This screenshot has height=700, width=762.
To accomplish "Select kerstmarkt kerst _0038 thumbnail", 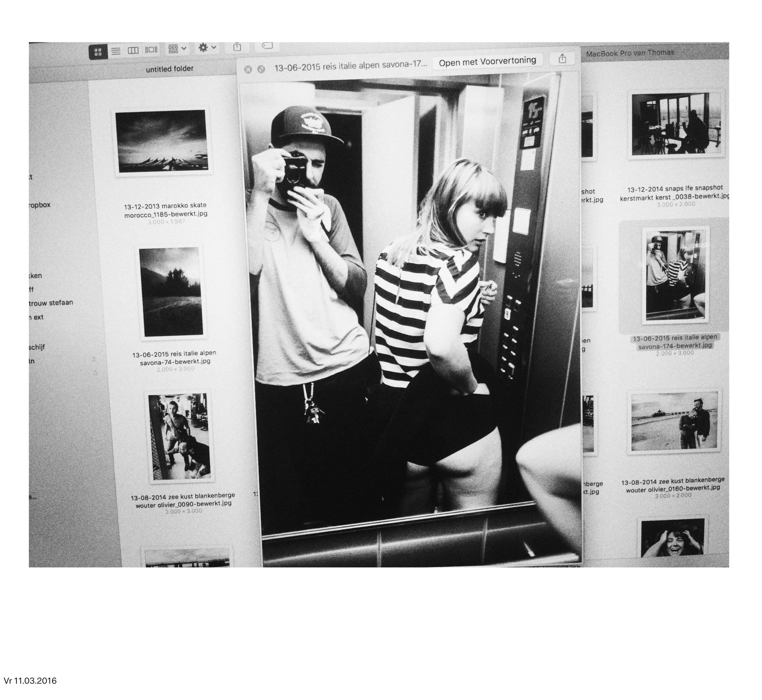I will coord(676,124).
